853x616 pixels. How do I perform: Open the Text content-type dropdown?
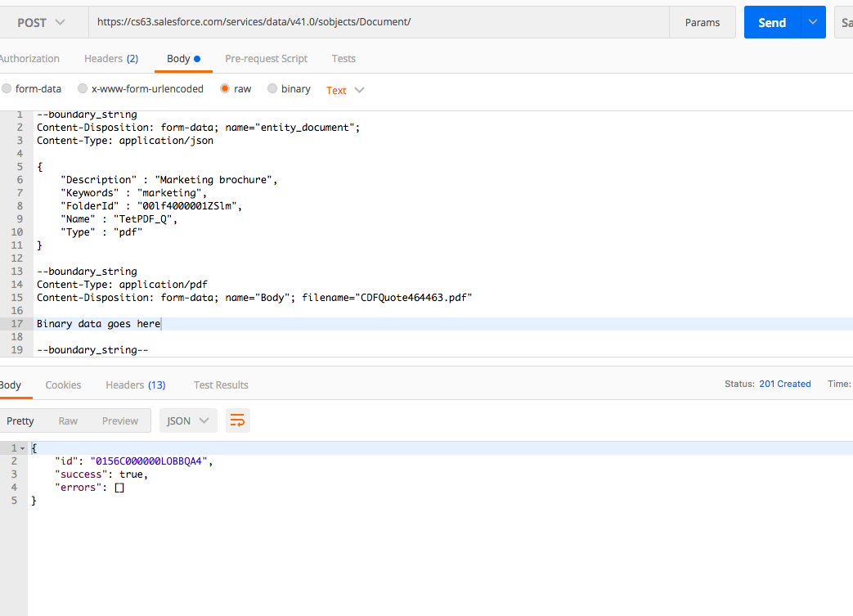pyautogui.click(x=343, y=90)
